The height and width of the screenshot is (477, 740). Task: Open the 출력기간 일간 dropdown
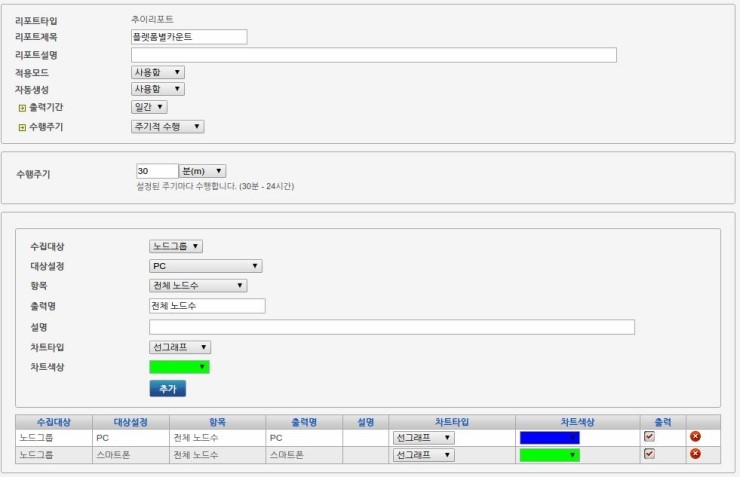tap(149, 107)
